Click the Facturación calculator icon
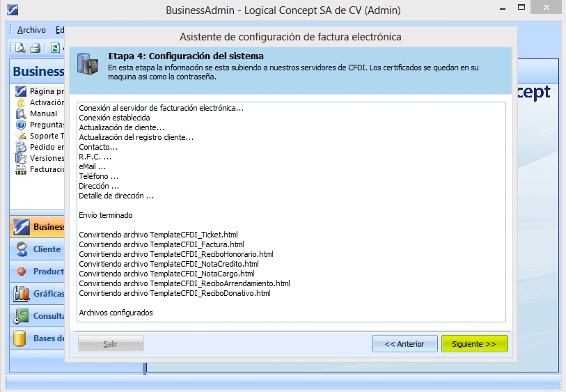Viewport: 566px width, 392px height. (x=21, y=169)
